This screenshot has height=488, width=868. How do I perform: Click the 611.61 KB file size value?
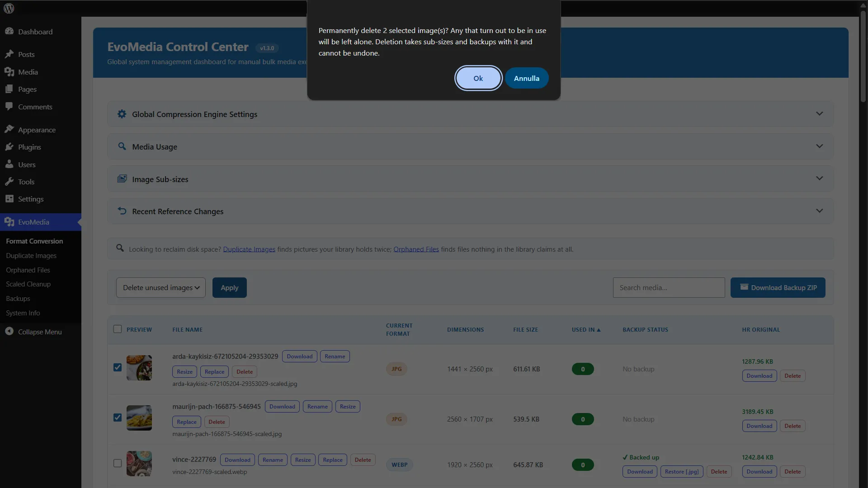(x=527, y=369)
